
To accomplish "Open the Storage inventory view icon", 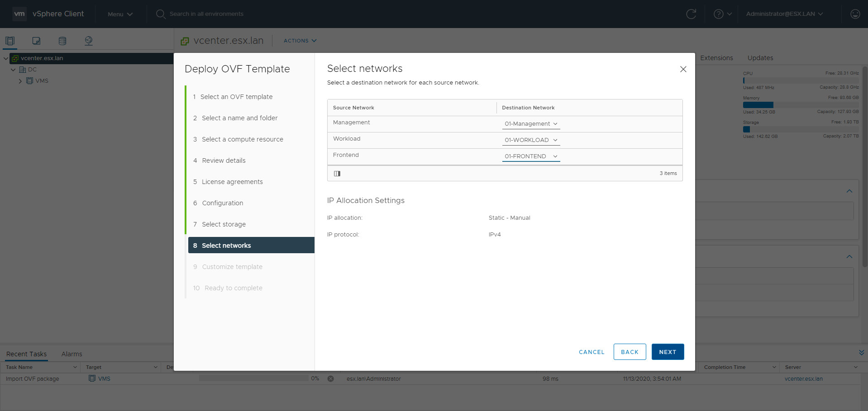I will (62, 41).
